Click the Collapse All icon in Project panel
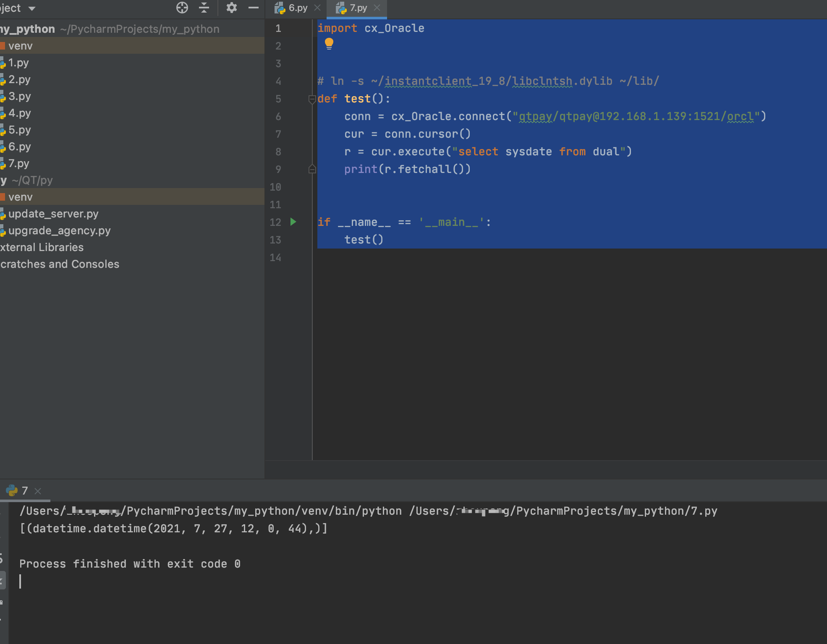 [x=204, y=8]
